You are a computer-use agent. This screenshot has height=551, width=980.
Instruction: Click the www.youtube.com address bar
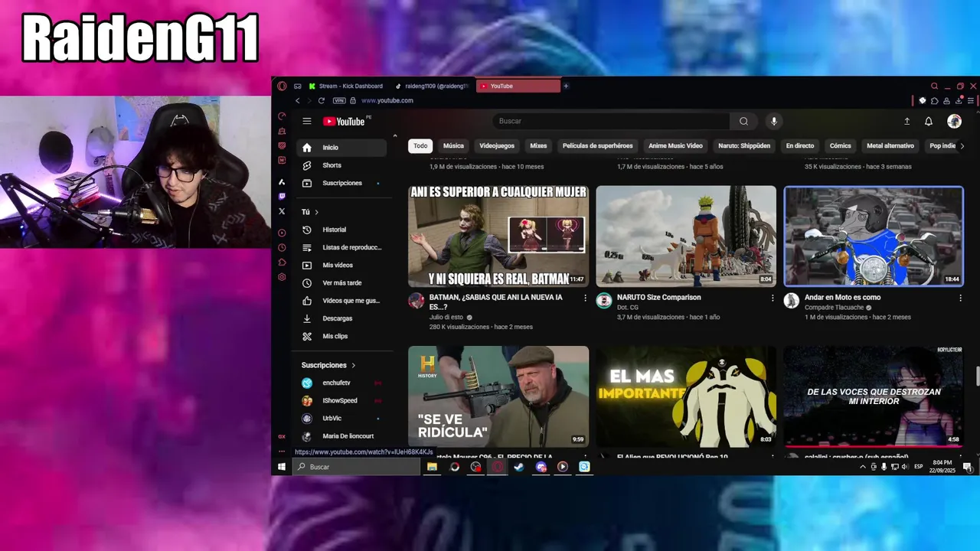click(x=387, y=100)
